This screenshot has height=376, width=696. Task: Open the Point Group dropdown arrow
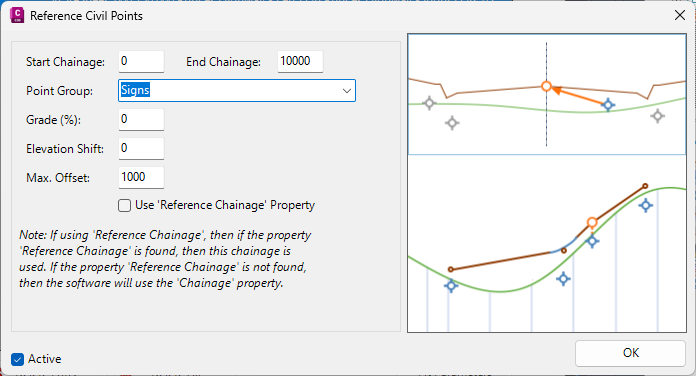click(x=347, y=91)
